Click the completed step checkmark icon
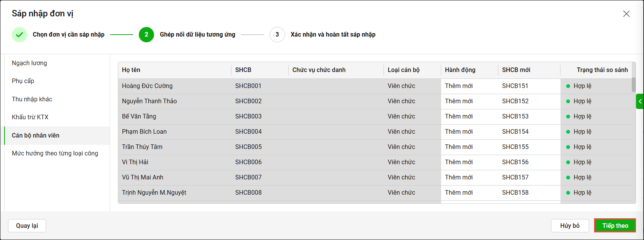Image resolution: width=644 pixels, height=240 pixels. coord(19,35)
